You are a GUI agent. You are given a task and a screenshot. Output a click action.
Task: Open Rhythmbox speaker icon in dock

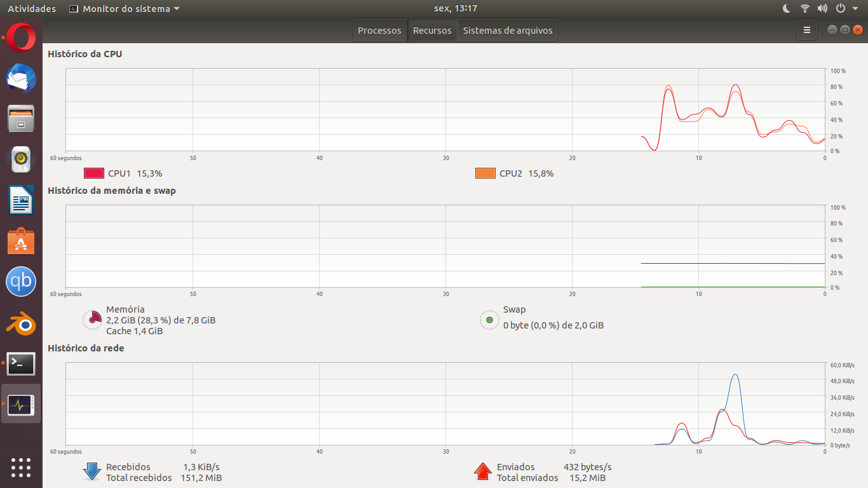click(21, 159)
